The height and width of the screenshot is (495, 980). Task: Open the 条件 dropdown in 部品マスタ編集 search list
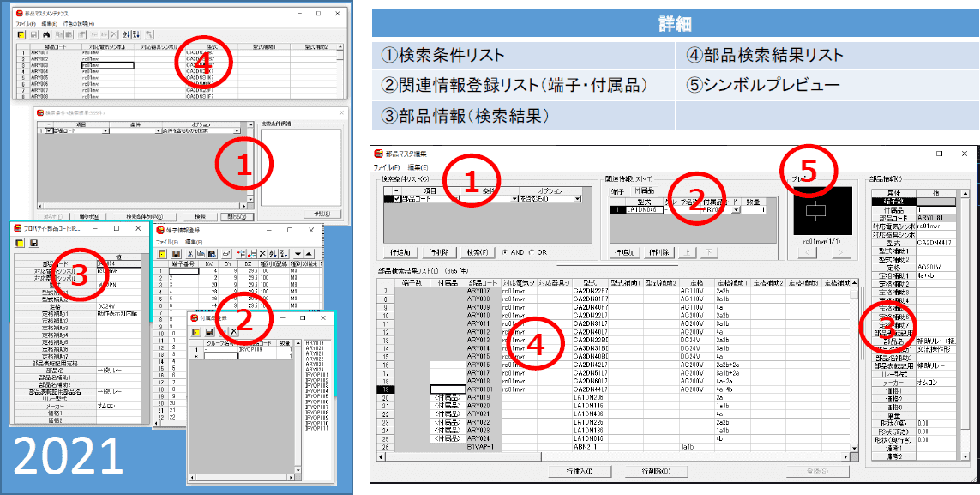(514, 199)
